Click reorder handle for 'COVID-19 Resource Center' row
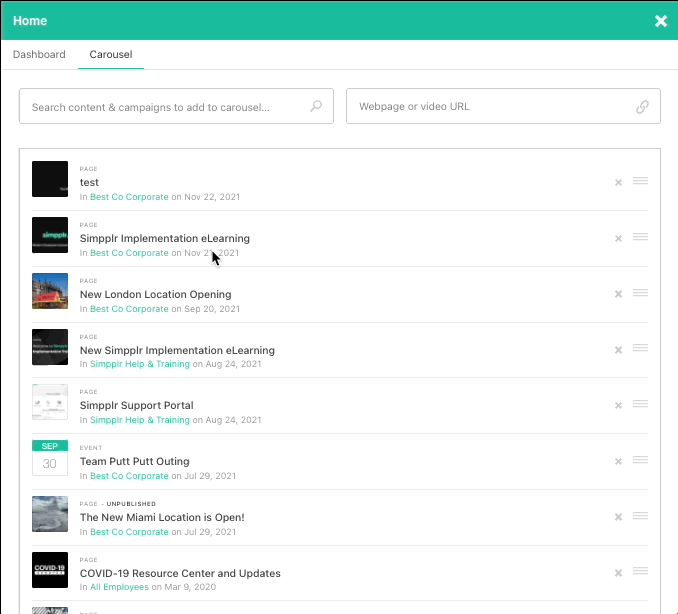This screenshot has height=614, width=678. pos(640,571)
